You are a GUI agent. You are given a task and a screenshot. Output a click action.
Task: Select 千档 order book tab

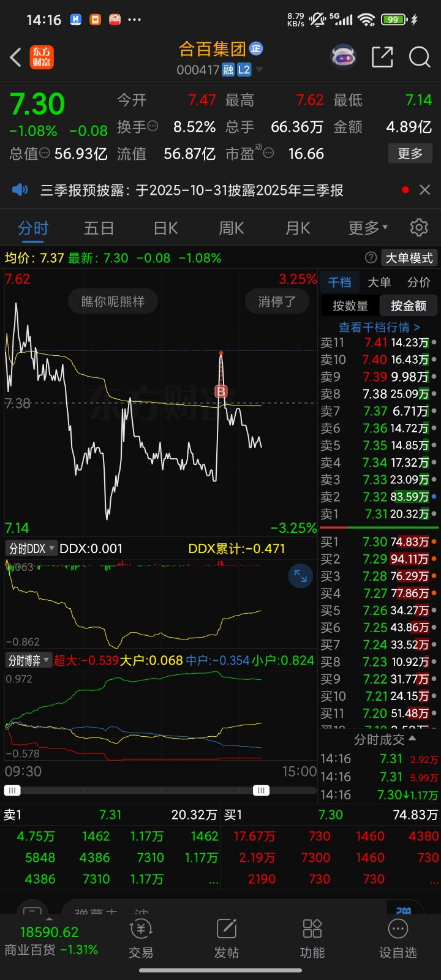click(x=339, y=282)
